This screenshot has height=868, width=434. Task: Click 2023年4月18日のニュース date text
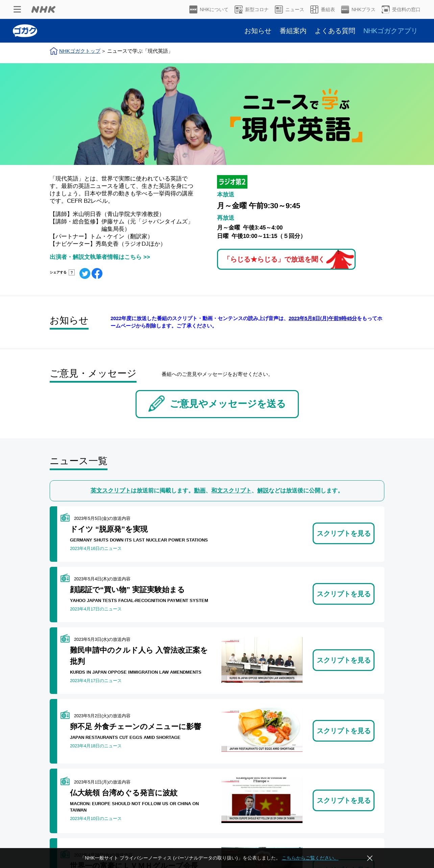96,746
